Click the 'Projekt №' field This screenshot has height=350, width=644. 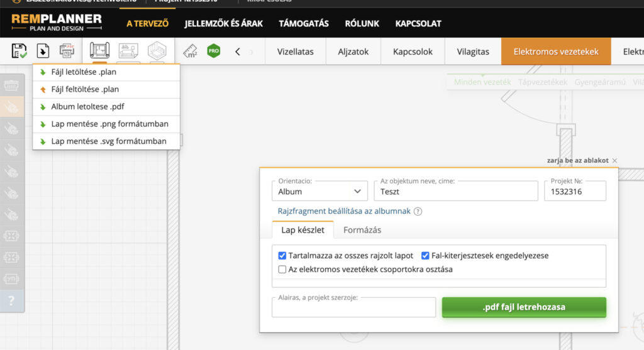click(x=575, y=191)
